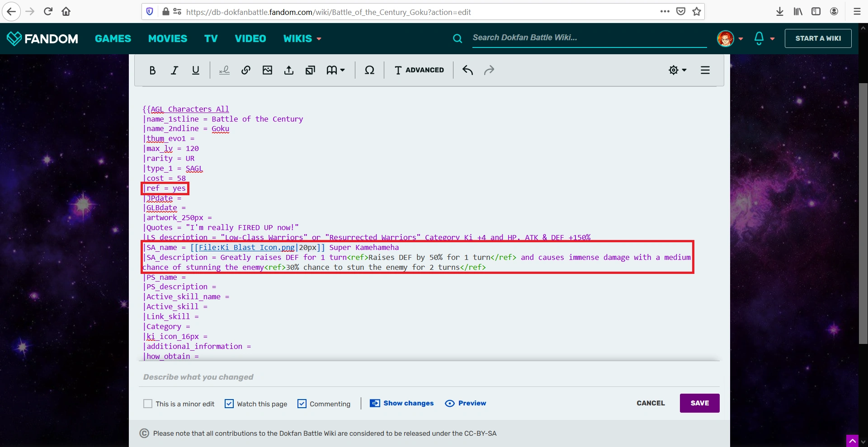Screen dimensions: 868x447
Task: Open the browser downloads panel
Action: (780, 12)
